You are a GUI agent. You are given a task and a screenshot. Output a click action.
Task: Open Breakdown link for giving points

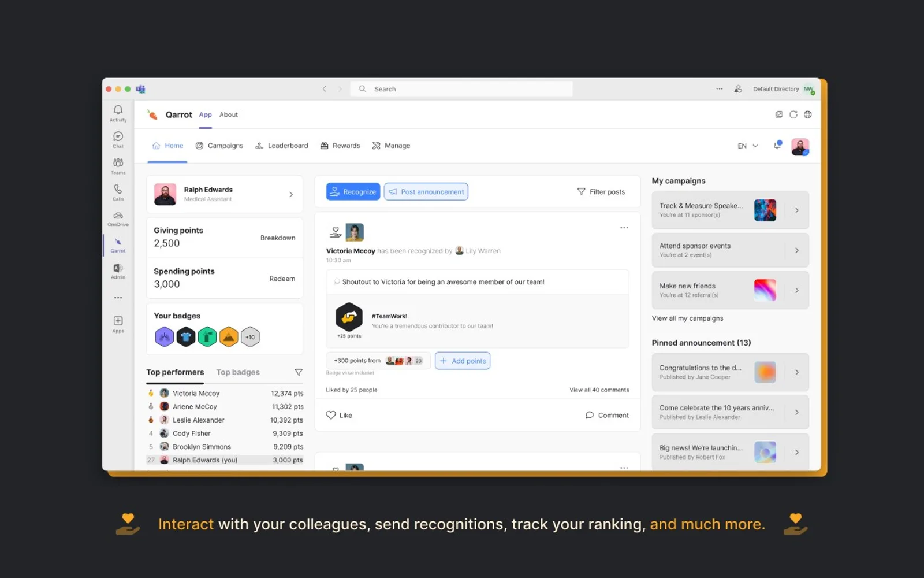(x=278, y=238)
